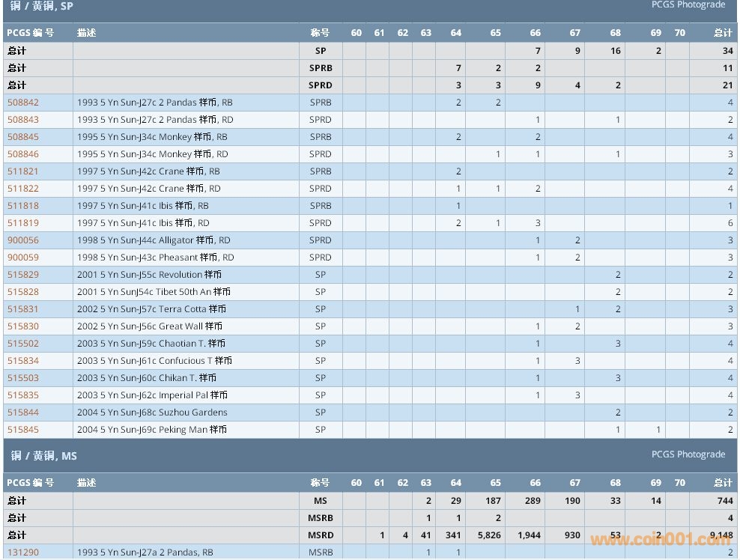Open PCGS Photograde in the SP section
Image resolution: width=740 pixels, height=560 pixels.
coord(688,5)
